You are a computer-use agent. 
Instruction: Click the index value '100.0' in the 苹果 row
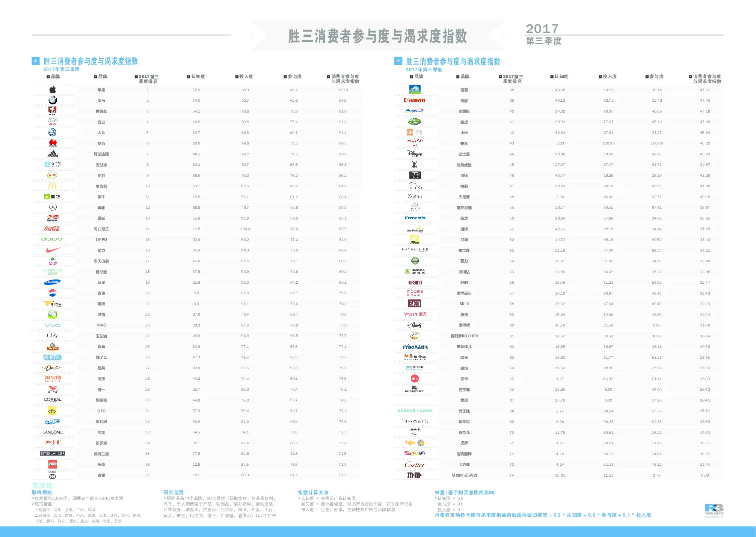click(343, 90)
